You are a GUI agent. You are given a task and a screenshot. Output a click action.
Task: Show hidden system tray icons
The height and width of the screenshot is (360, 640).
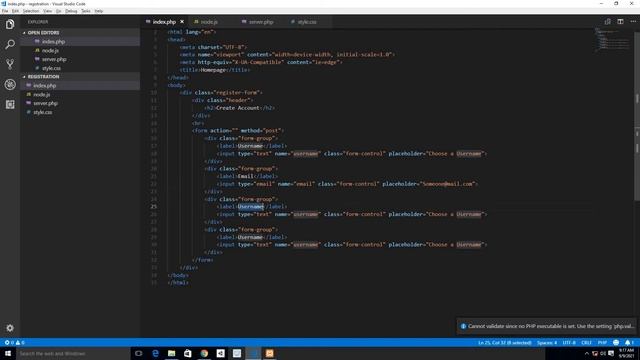pos(587,353)
